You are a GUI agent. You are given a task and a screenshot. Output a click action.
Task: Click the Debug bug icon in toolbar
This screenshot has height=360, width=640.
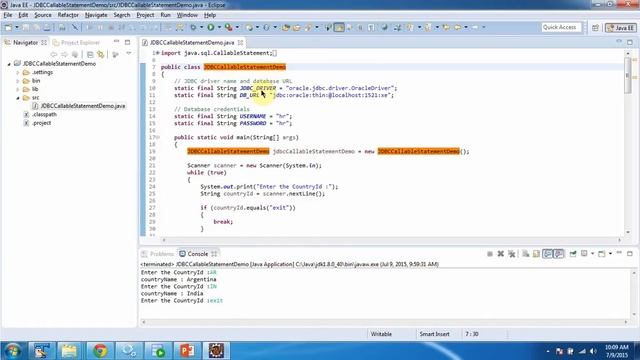(x=193, y=27)
